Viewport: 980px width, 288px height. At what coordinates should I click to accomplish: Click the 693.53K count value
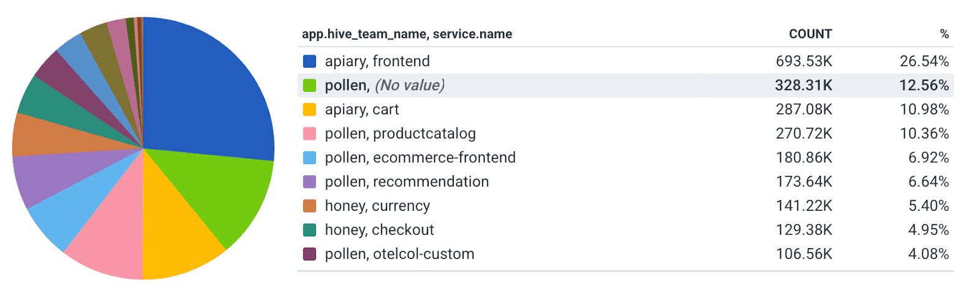click(x=804, y=61)
